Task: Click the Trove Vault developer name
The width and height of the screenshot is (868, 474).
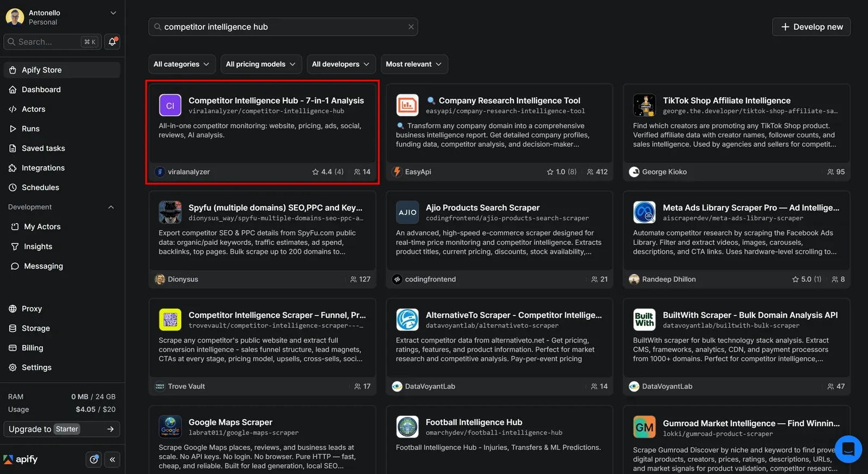Action: click(186, 387)
